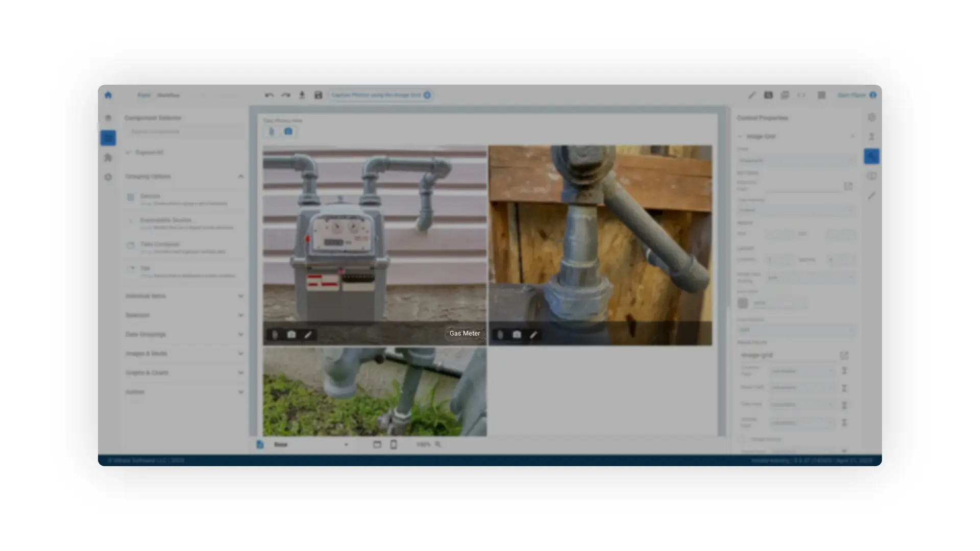This screenshot has width=980, height=551.
Task: Select the Form tab at the top
Action: pos(144,95)
